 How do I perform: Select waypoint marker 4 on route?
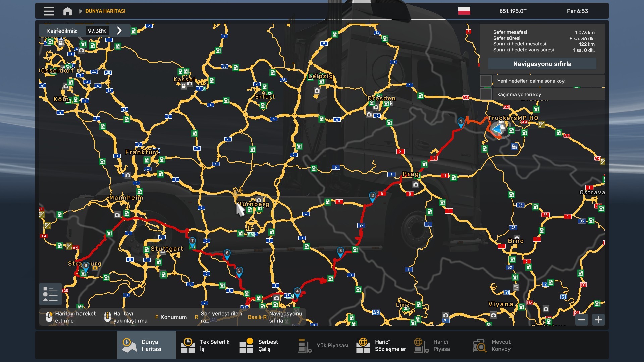[x=297, y=293]
